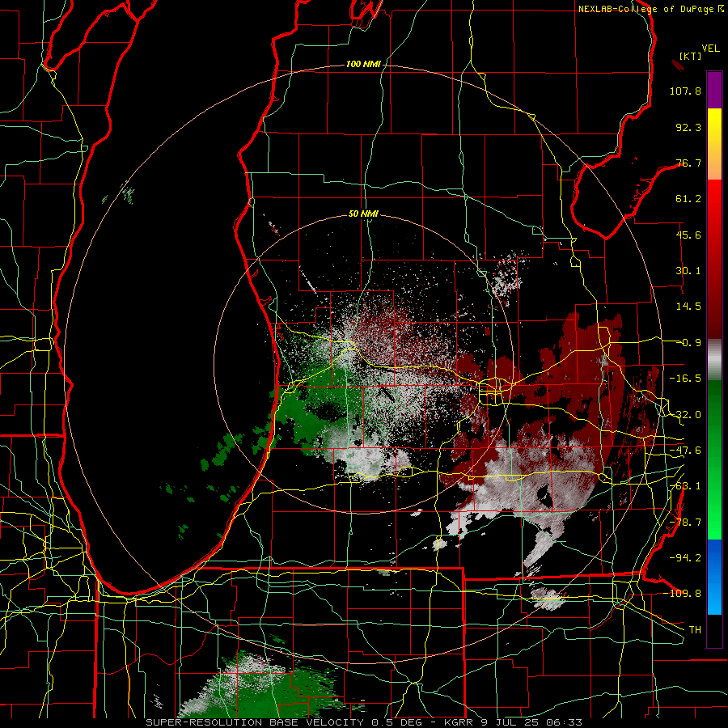Viewport: 728px width, 728px height.
Task: Select the 61.2 velocity scale value
Action: [x=688, y=199]
